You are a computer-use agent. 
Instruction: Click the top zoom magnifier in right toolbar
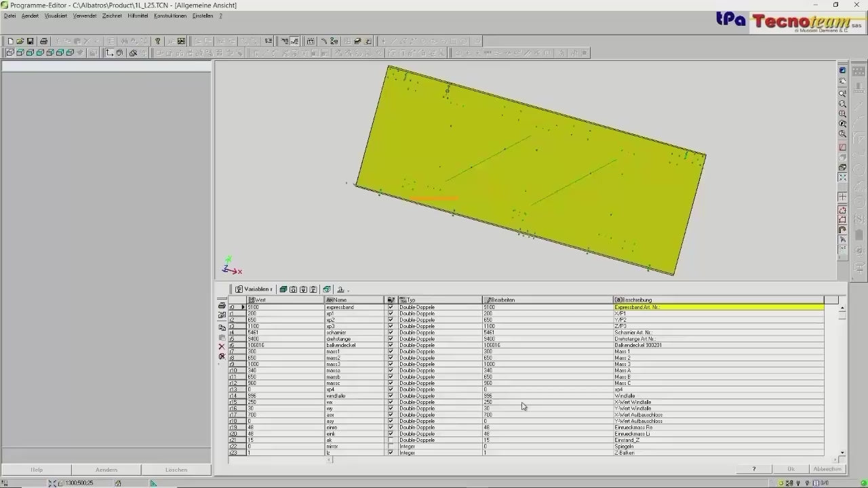[x=842, y=94]
